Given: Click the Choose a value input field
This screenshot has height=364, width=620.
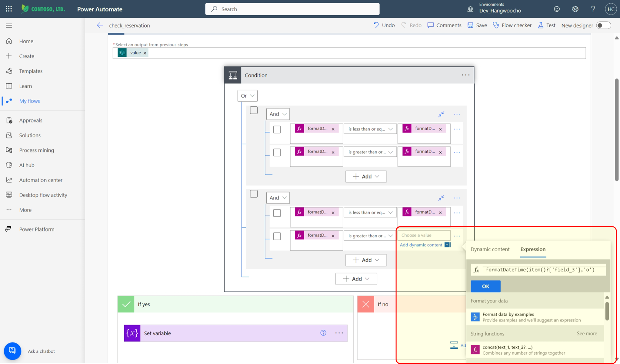Looking at the screenshot, I should click(x=424, y=235).
